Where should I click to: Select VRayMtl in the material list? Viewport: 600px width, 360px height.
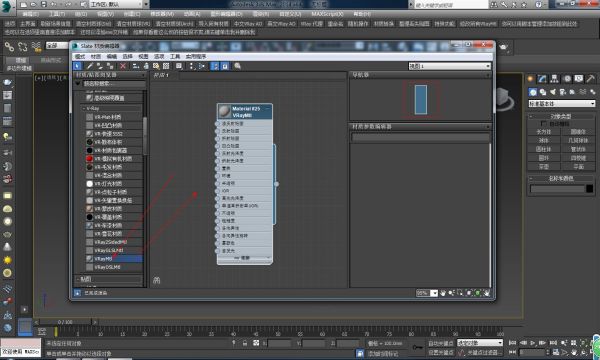(114, 259)
